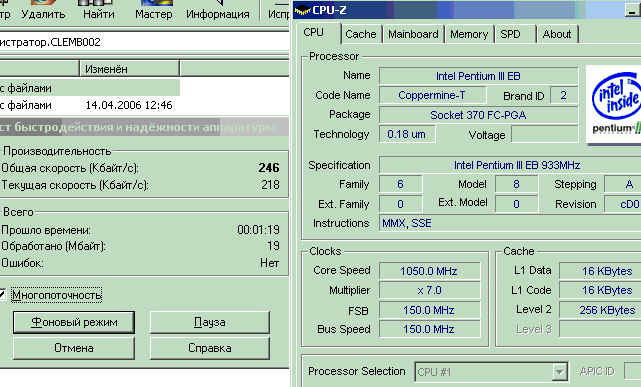Click the Справка button
Viewport: 641px width, 387px height.
(x=209, y=348)
